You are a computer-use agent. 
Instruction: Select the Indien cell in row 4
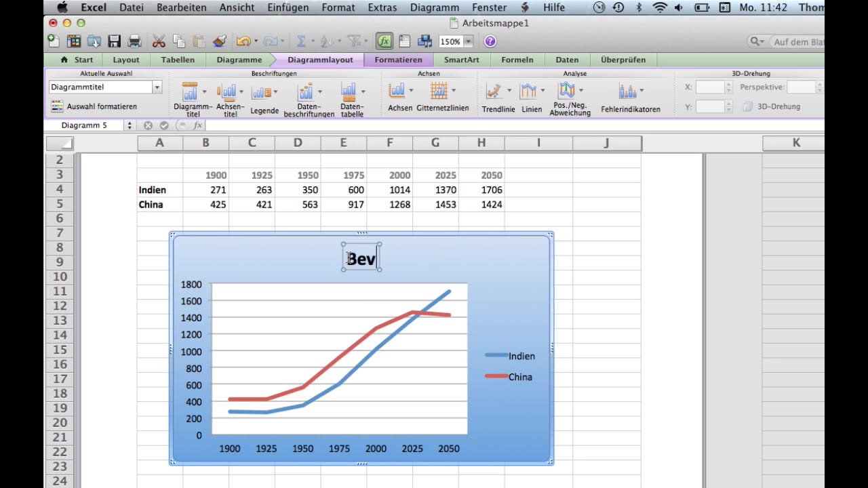click(160, 190)
